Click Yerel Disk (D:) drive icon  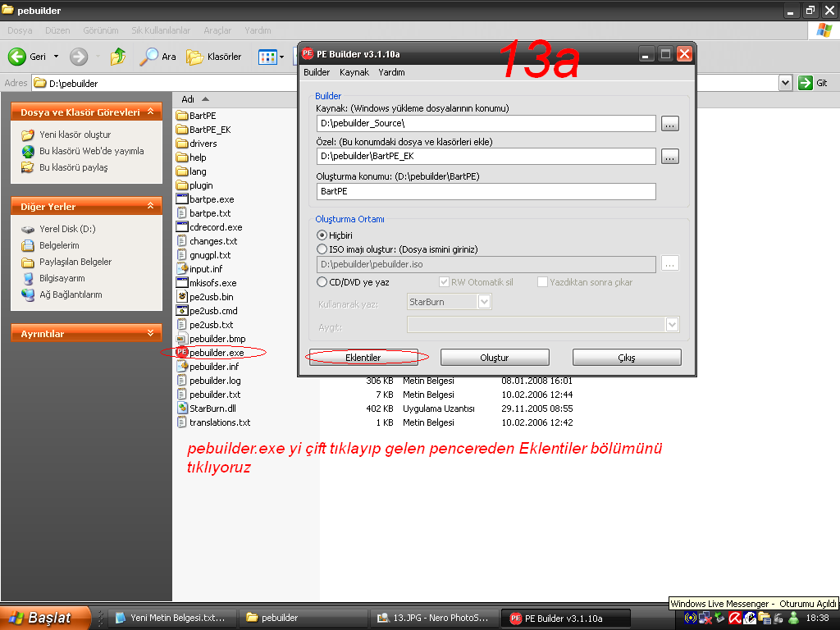pos(28,229)
